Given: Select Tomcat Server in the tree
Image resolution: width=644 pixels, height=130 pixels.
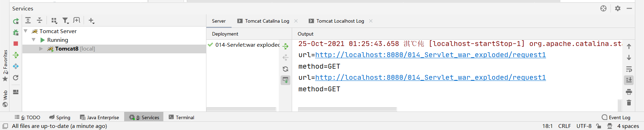Looking at the screenshot, I should tap(58, 31).
